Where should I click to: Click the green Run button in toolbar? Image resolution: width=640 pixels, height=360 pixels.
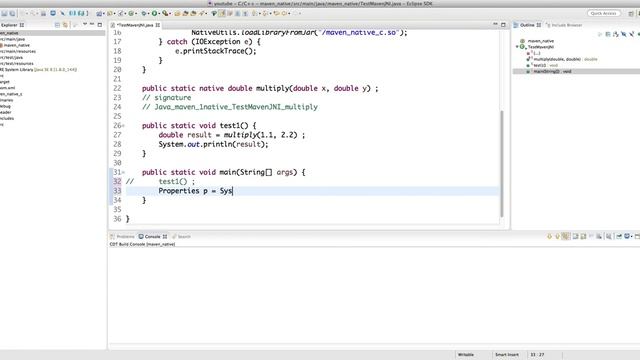pos(154,13)
